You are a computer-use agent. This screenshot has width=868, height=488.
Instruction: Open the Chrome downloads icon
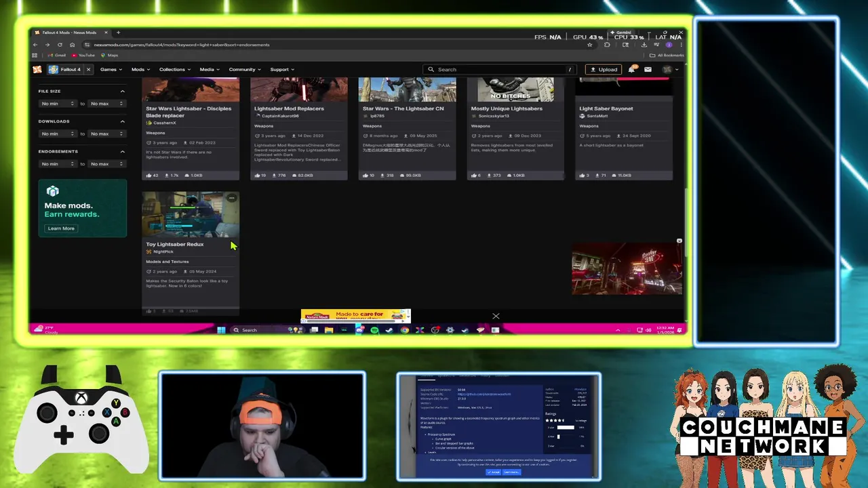(x=644, y=45)
